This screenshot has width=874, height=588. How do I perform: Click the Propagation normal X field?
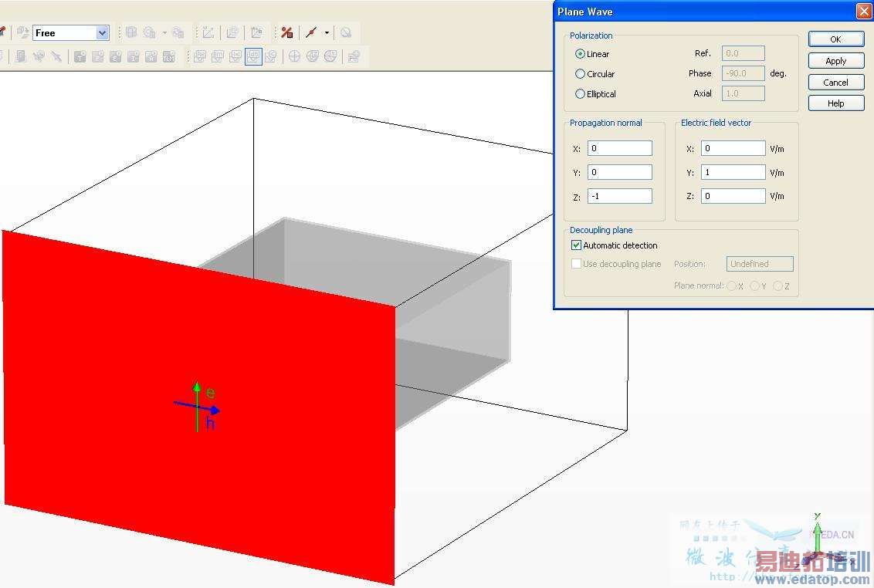tap(620, 148)
